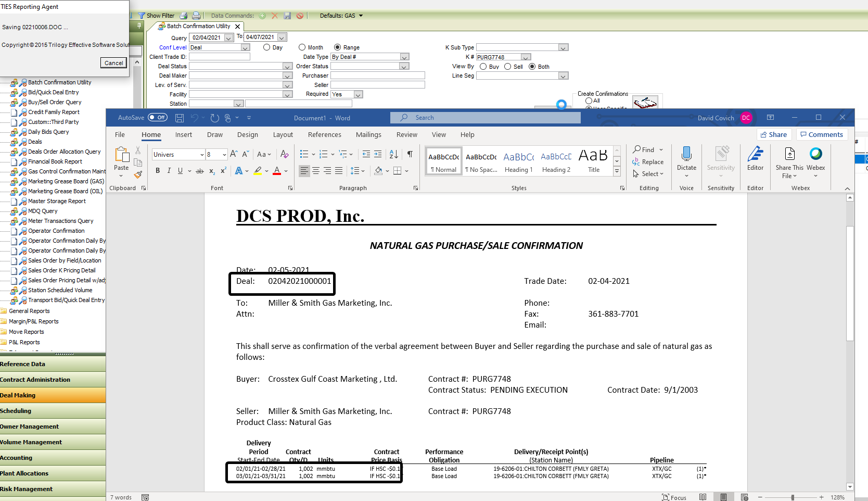Screen dimensions: 868x501
Task: Click the Share button
Action: pyautogui.click(x=774, y=134)
